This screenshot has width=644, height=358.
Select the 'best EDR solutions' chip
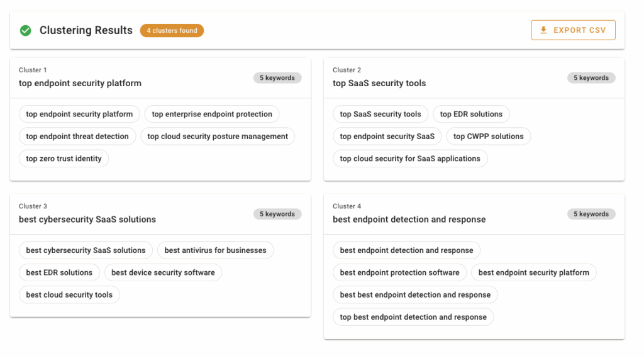(59, 272)
